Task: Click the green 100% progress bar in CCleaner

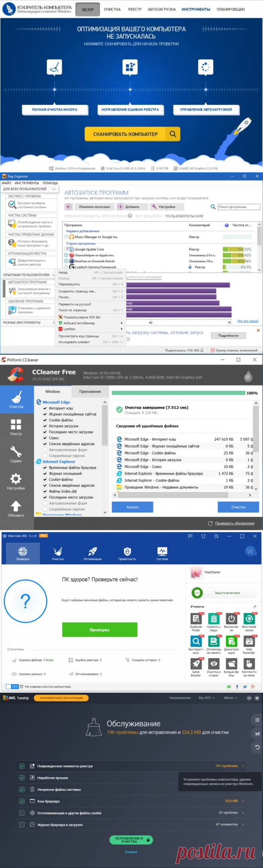Action: [178, 393]
